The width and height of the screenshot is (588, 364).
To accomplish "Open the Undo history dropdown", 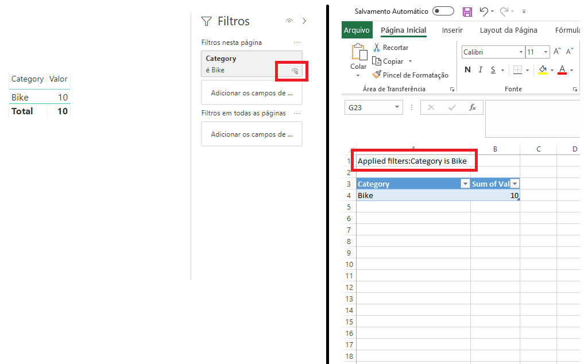I will (492, 11).
